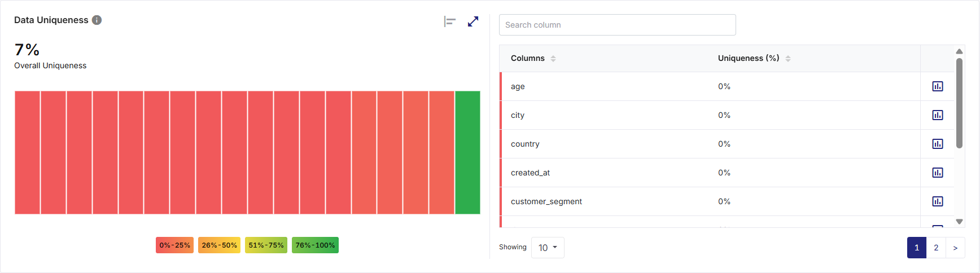Screen dimensions: 980x273
Task: Click the table's vertical scrollbar thumb
Action: coord(959,103)
